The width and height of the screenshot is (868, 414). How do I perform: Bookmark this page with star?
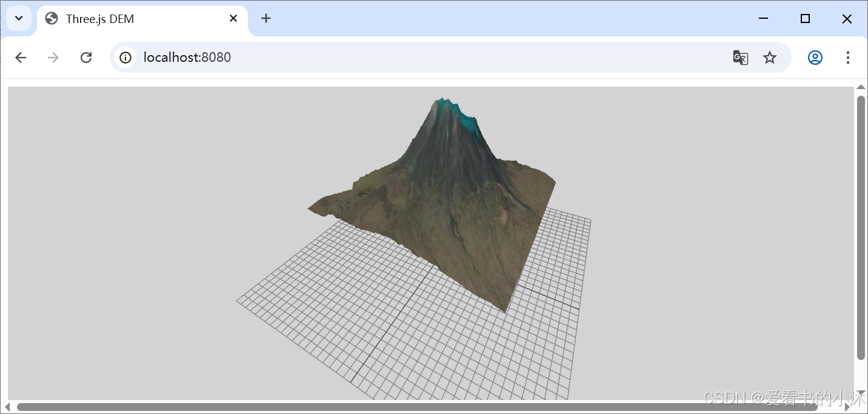coord(770,58)
